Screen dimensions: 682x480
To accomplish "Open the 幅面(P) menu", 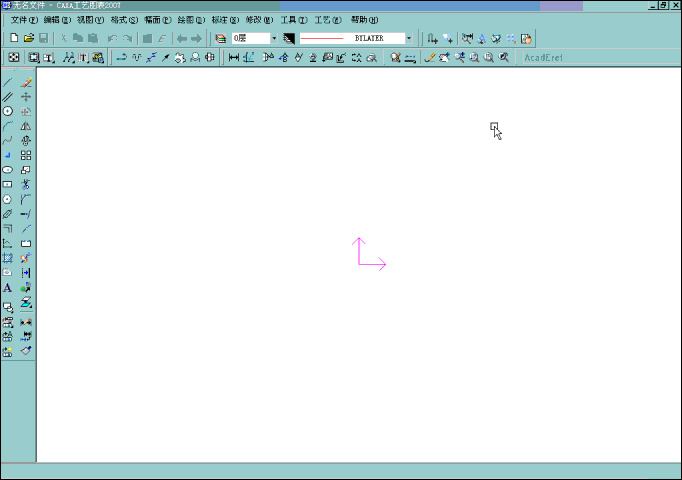I will 157,20.
